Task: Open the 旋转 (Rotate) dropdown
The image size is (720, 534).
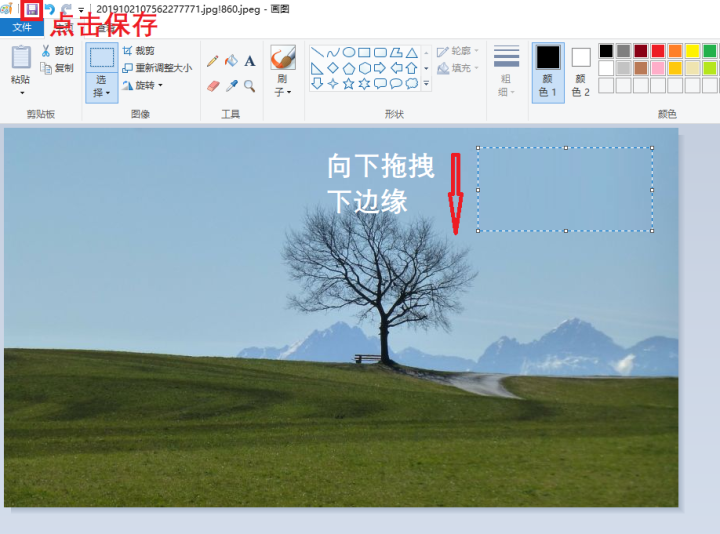Action: (143, 85)
